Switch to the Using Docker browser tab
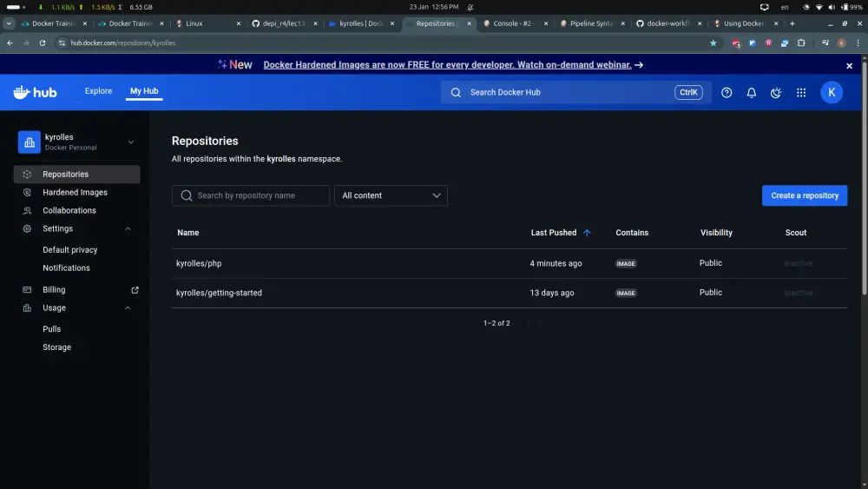 tap(746, 23)
